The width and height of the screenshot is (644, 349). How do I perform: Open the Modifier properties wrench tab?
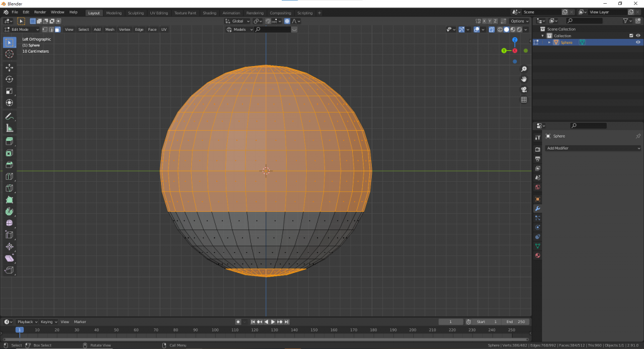[538, 208]
